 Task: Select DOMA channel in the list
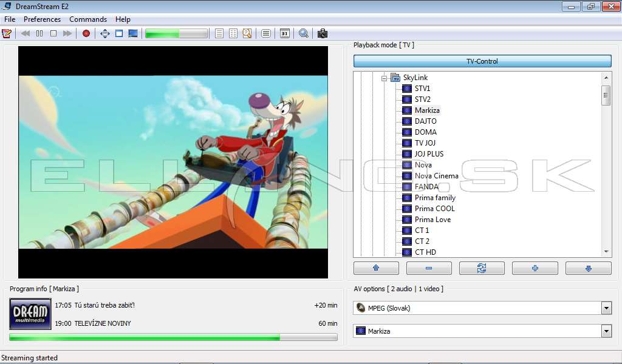point(426,132)
